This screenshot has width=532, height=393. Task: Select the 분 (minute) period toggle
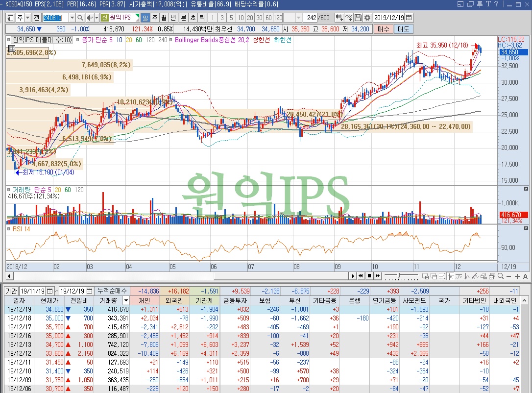click(184, 18)
